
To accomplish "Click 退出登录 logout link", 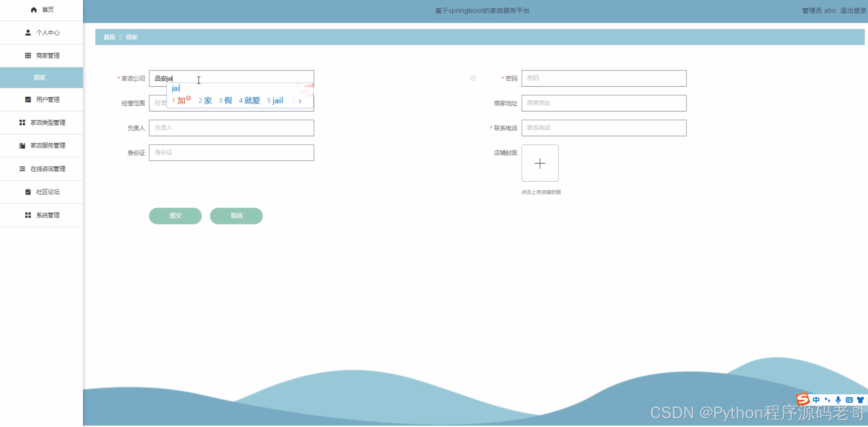I will pyautogui.click(x=853, y=11).
